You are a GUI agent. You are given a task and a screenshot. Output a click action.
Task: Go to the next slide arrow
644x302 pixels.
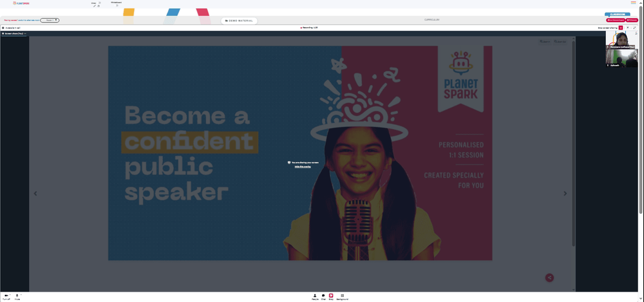click(x=565, y=194)
